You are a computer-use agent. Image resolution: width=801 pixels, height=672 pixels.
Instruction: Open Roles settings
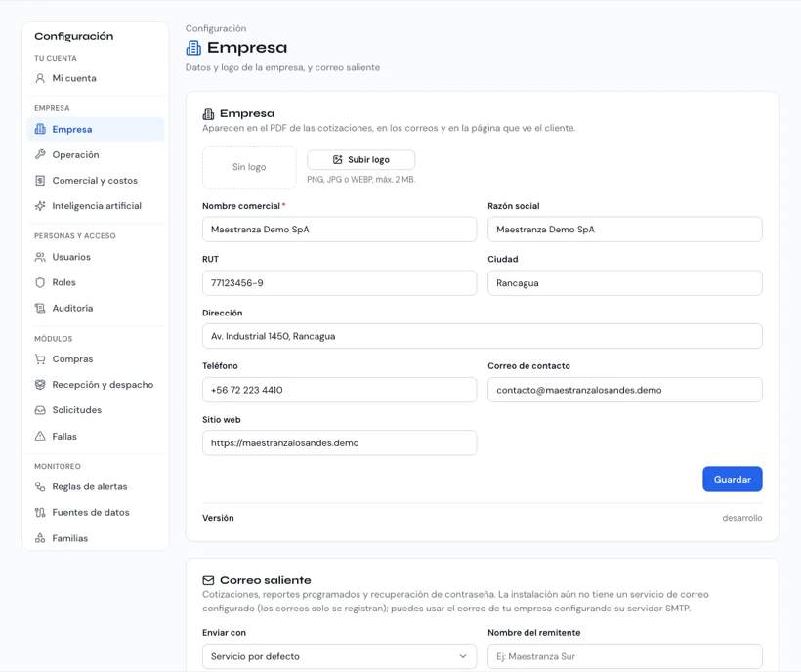96,282
